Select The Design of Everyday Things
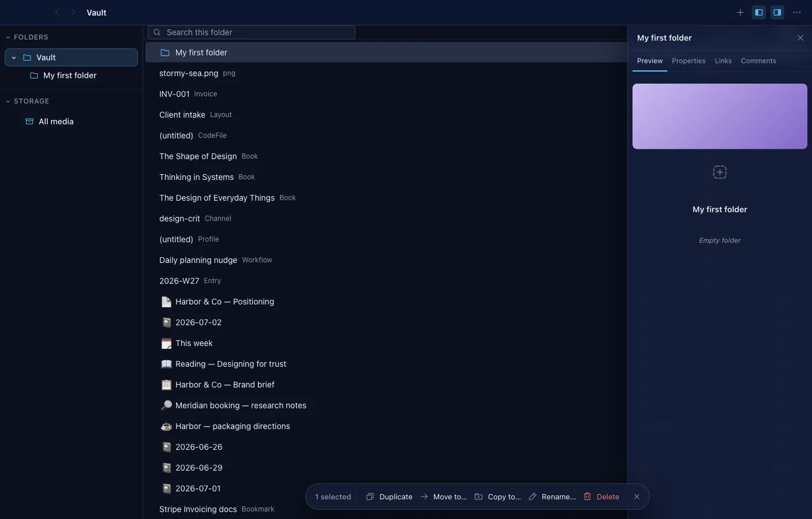Screen dimensions: 812x519 (386, 198)
